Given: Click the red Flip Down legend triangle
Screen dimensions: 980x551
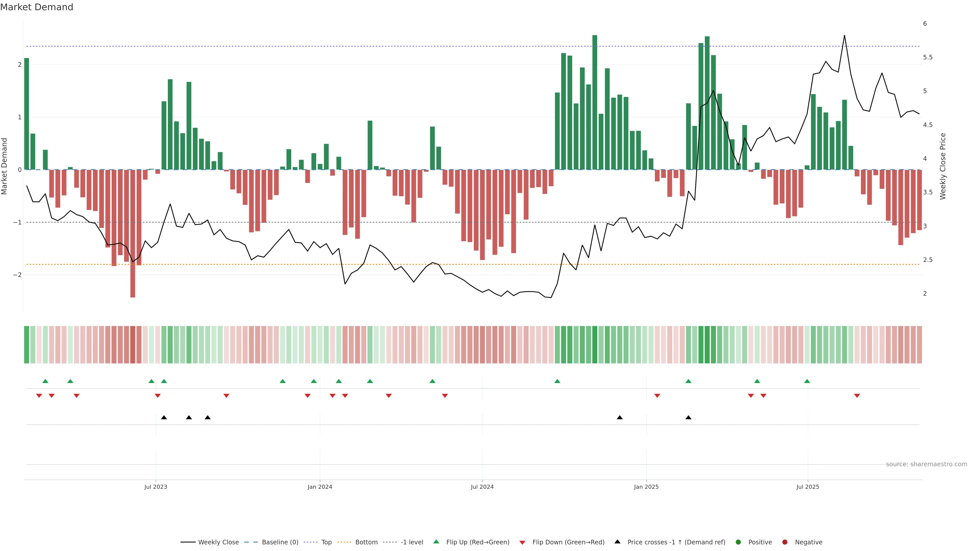Looking at the screenshot, I should [522, 542].
